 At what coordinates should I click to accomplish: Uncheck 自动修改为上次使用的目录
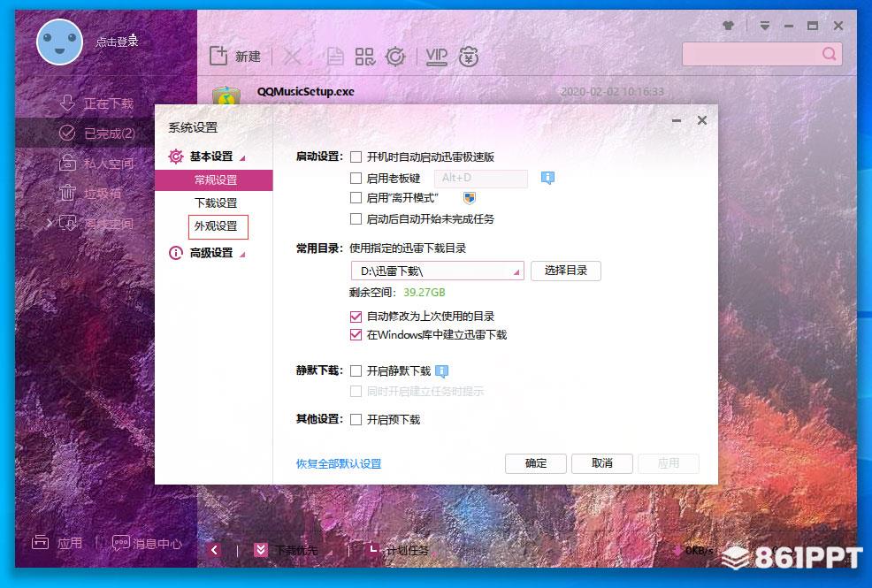pos(356,317)
